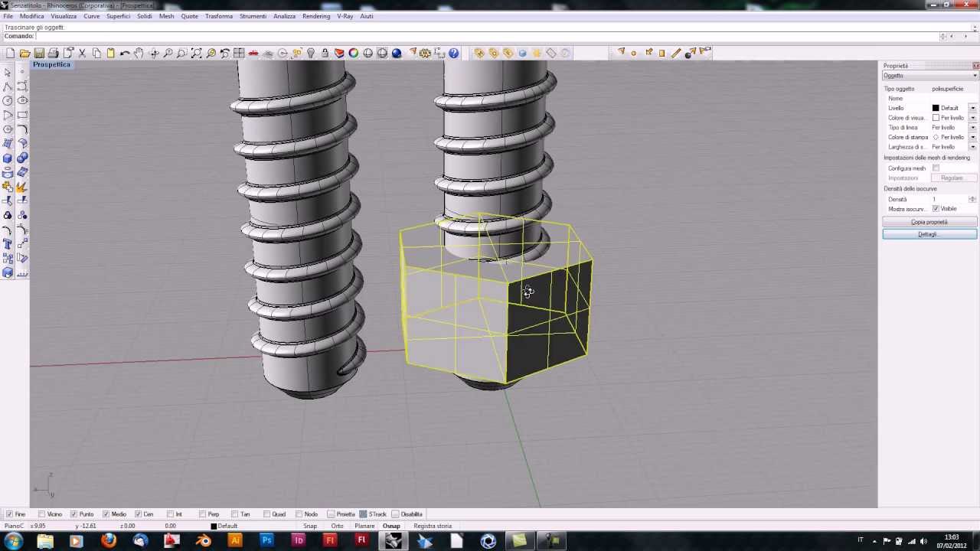The width and height of the screenshot is (980, 551).
Task: Open the Larghezza di stampa dropdown
Action: pos(973,147)
